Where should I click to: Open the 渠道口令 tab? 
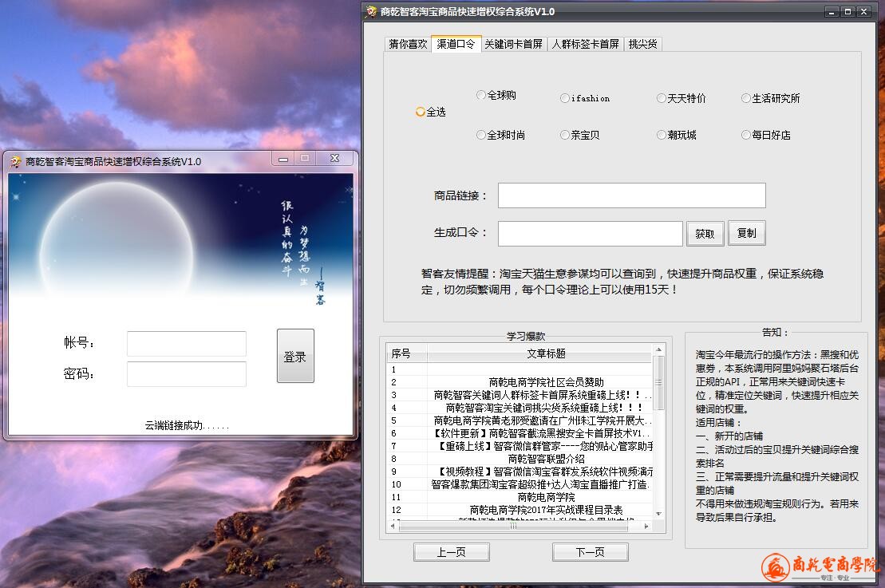tap(456, 43)
